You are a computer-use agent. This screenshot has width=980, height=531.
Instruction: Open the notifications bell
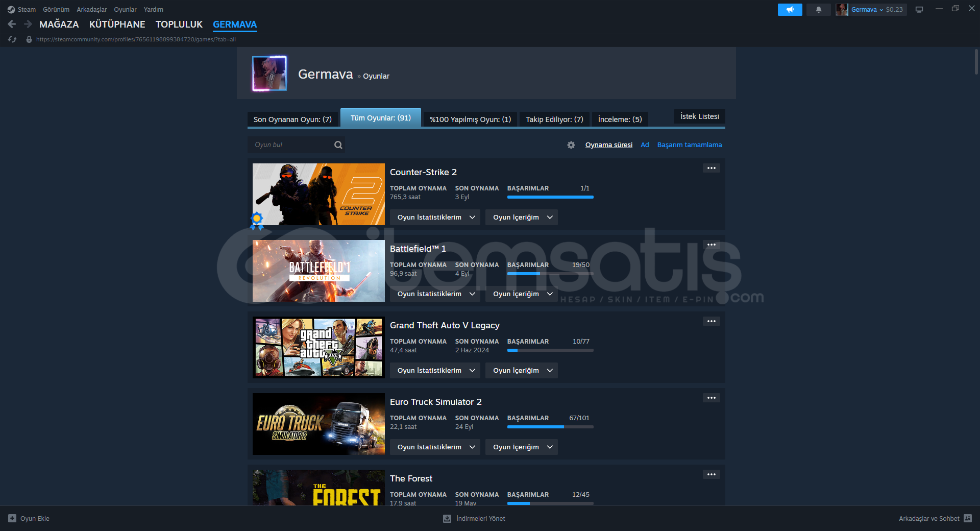819,10
